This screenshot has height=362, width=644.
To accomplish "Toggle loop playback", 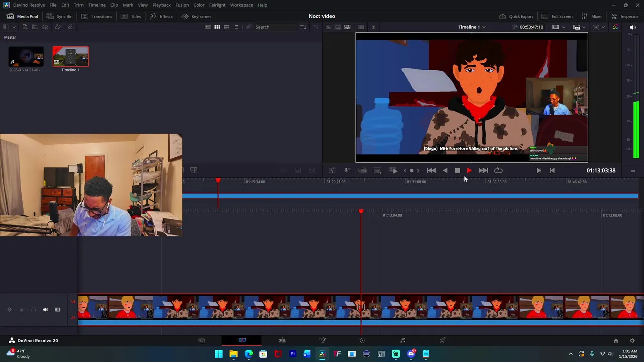I will coord(498,170).
